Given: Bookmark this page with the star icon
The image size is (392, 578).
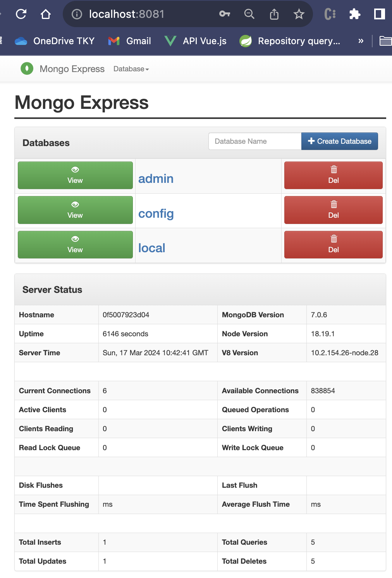Looking at the screenshot, I should pyautogui.click(x=299, y=14).
